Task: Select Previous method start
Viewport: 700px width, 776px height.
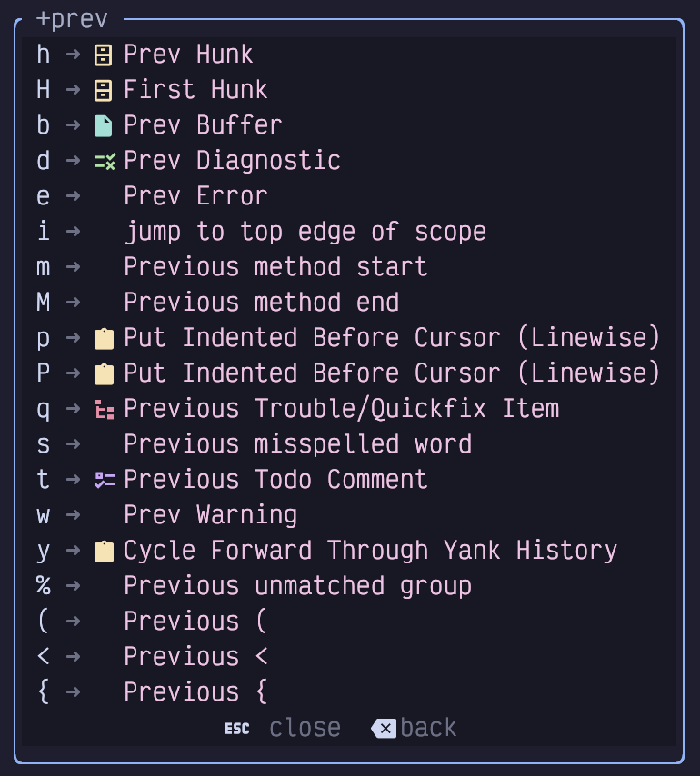Action: [x=275, y=267]
